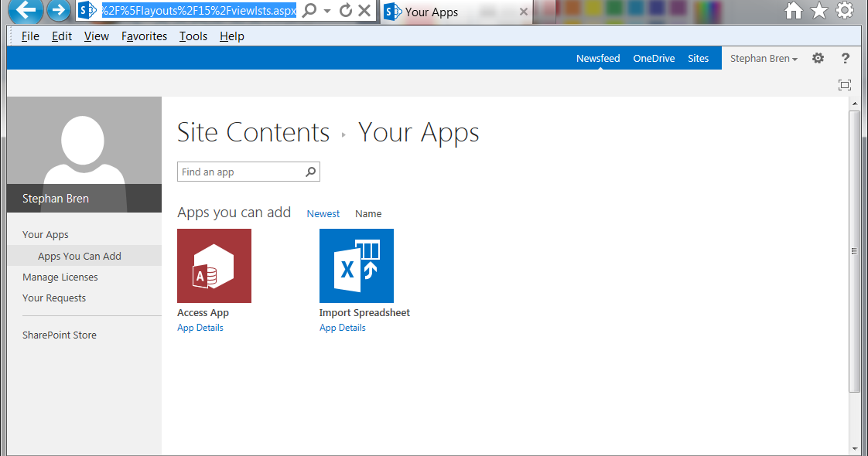Open Manage Licenses in the left navigation
The height and width of the screenshot is (456, 868).
click(60, 277)
